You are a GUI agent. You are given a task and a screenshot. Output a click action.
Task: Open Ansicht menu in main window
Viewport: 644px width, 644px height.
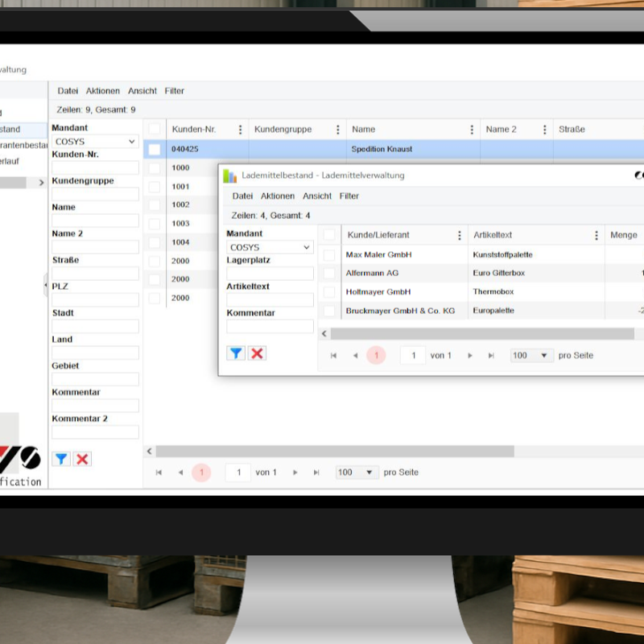click(x=142, y=91)
